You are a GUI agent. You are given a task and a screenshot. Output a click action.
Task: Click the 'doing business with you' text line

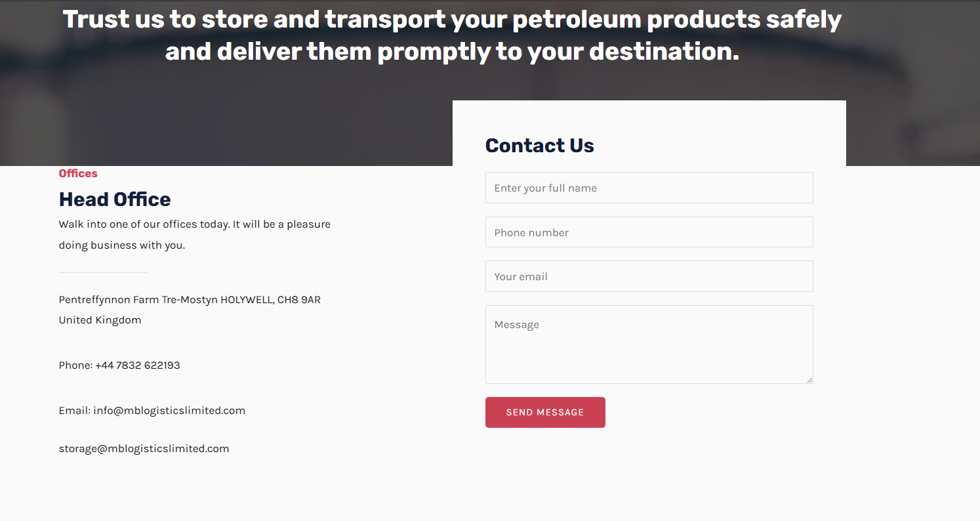click(x=122, y=245)
